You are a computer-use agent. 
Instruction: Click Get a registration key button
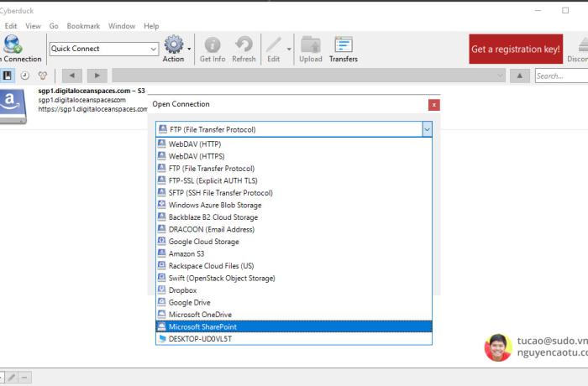coord(516,50)
